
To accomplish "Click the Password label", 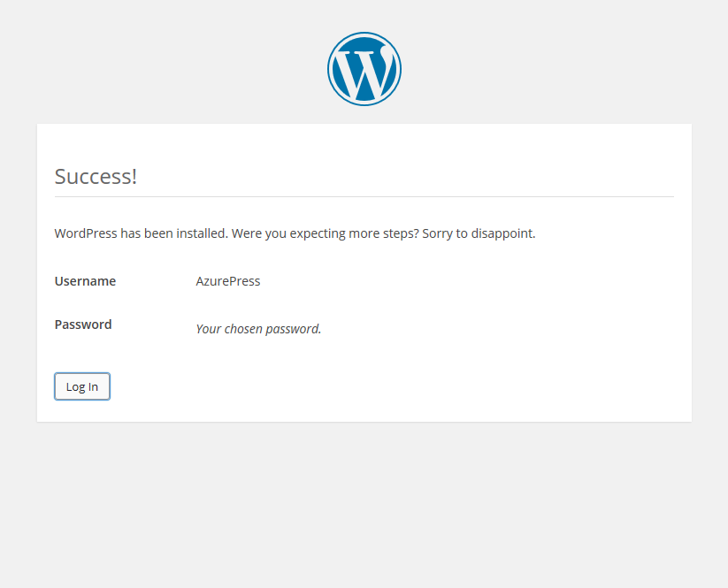I will (83, 325).
